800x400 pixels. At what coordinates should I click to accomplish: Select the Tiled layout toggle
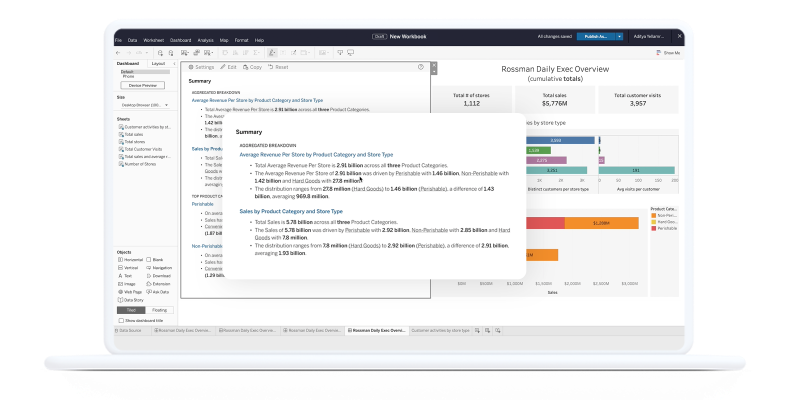click(131, 310)
